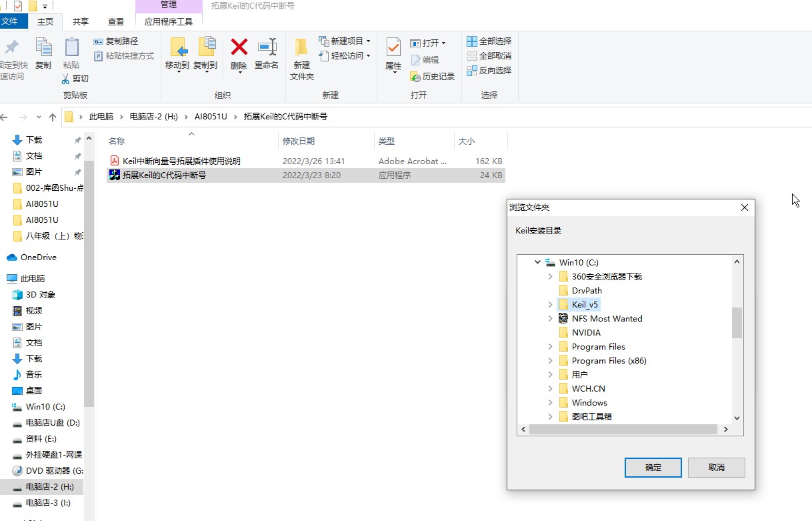The width and height of the screenshot is (812, 521).
Task: Click AI8051U in the address path
Action: click(211, 117)
